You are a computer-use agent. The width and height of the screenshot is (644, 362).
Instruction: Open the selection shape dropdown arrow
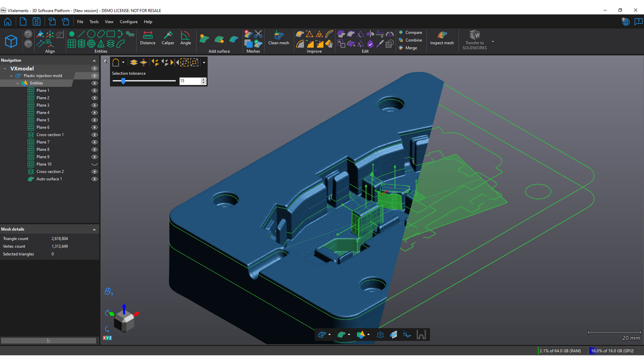[123, 62]
